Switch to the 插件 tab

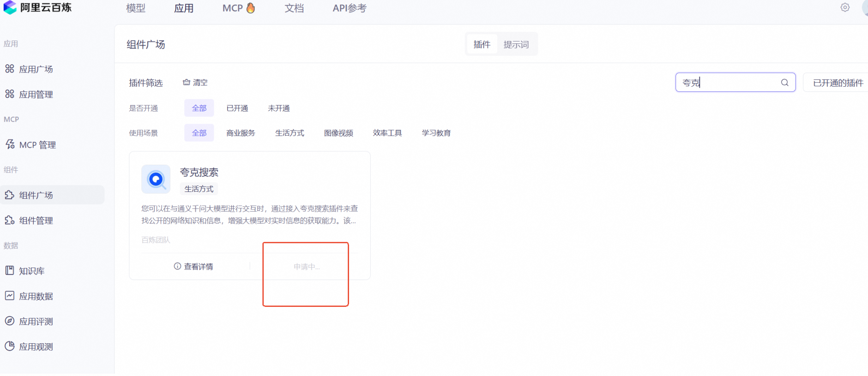pyautogui.click(x=482, y=44)
